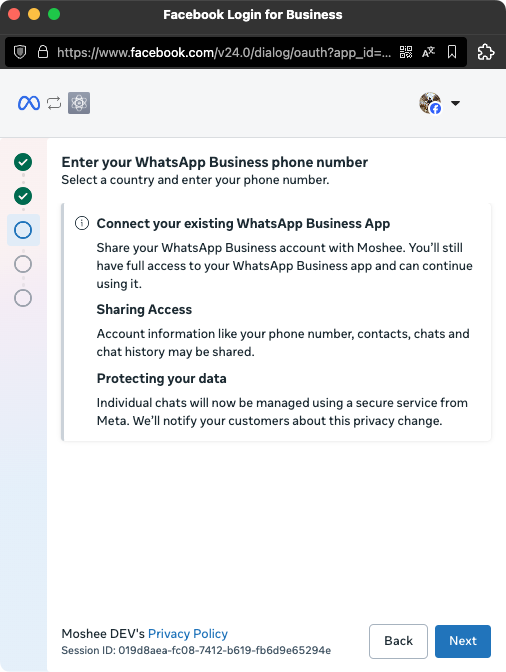This screenshot has height=672, width=506.
Task: Click the Back button
Action: (398, 641)
